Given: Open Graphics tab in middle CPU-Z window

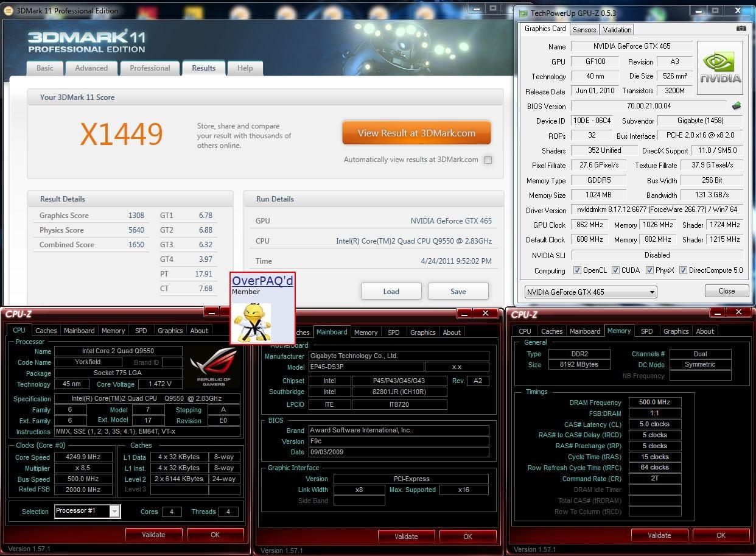Looking at the screenshot, I should click(423, 333).
